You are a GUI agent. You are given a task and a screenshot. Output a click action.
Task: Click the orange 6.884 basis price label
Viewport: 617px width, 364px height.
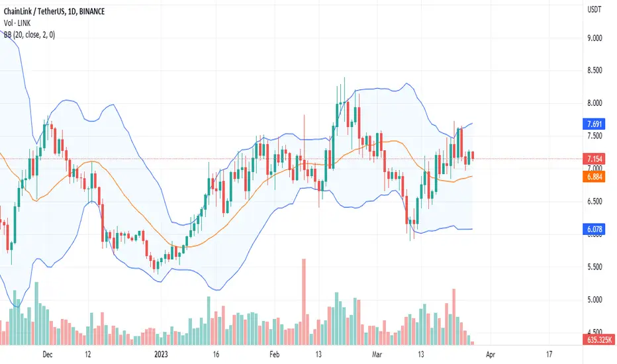click(594, 176)
